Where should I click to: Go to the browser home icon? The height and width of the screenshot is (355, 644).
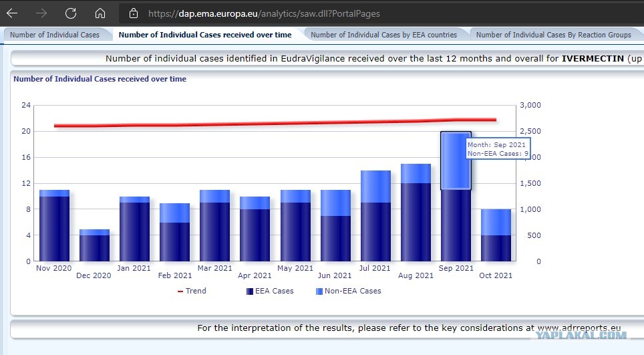100,13
